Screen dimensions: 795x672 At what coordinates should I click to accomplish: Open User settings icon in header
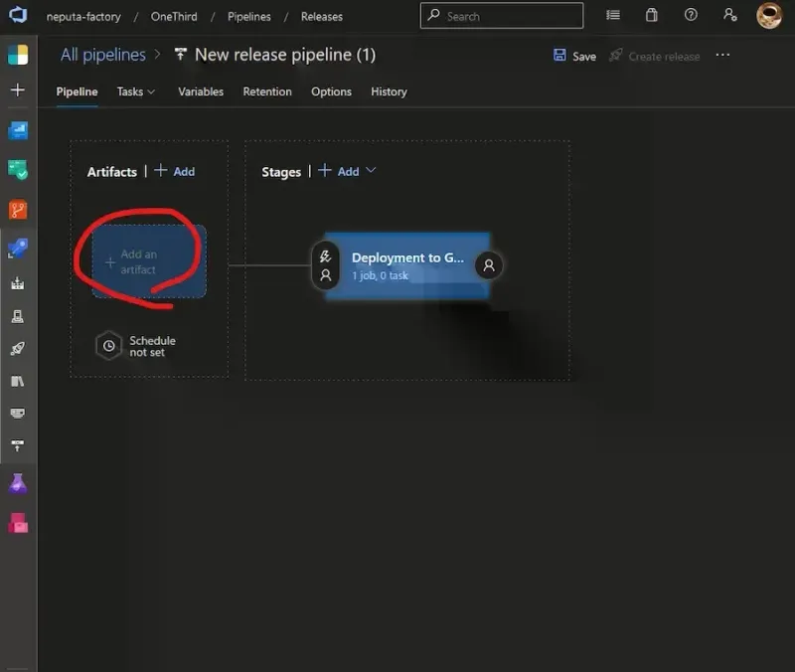coord(730,15)
